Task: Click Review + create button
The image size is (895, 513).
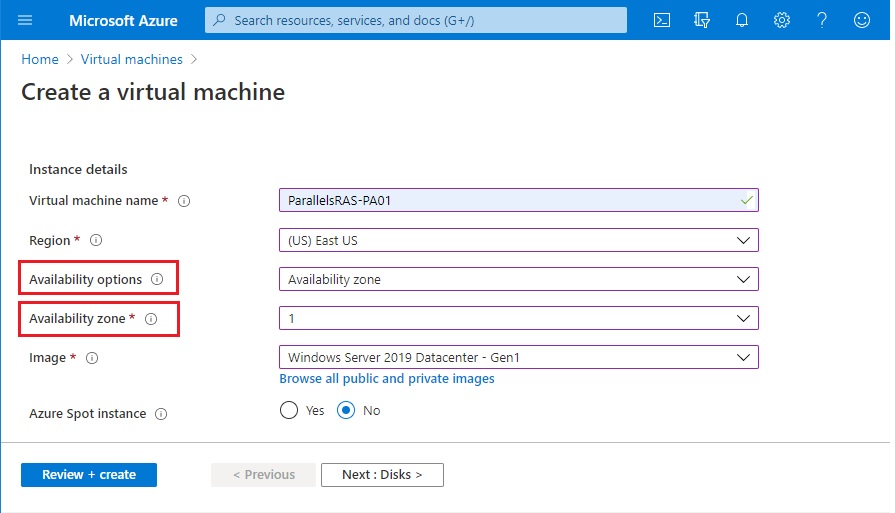Action: (89, 475)
